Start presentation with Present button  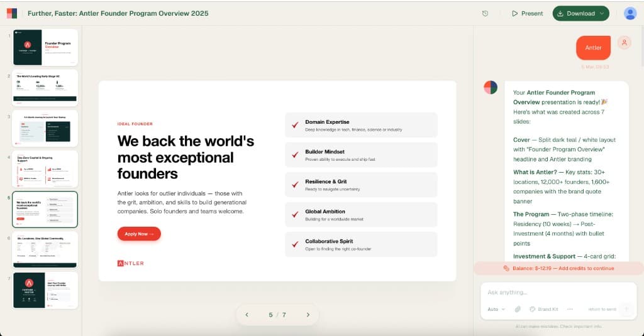tap(528, 14)
